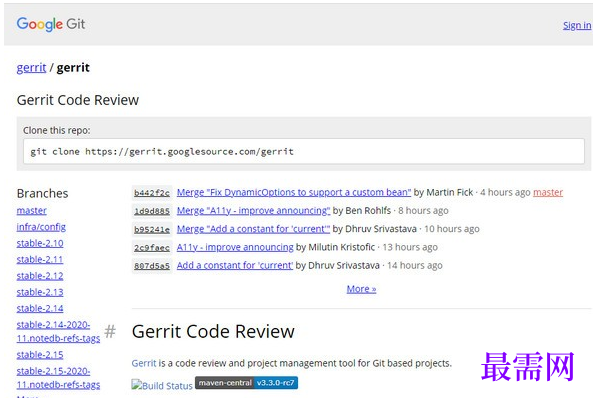
Task: Click author name 'Ben Rohlfs'
Action: 368,211
